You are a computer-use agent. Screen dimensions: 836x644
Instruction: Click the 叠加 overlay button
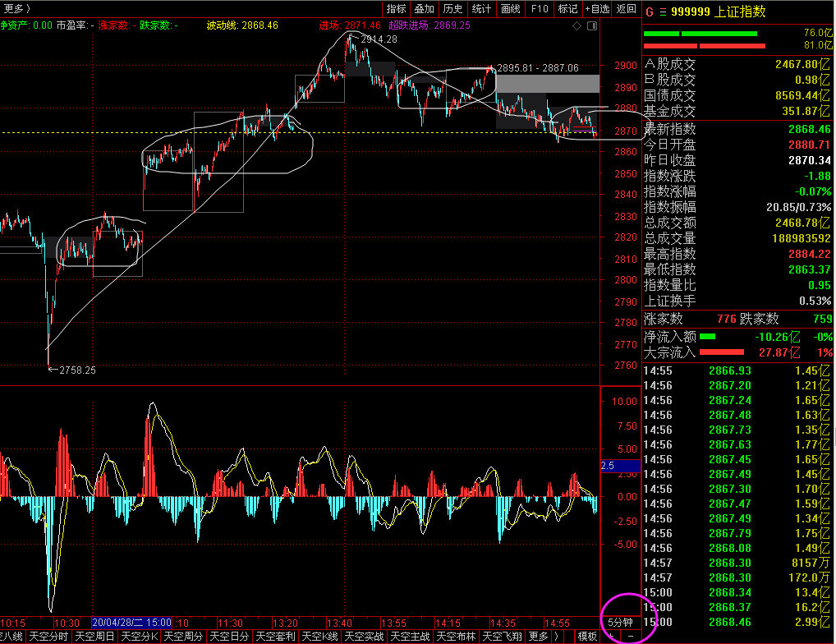click(x=424, y=9)
